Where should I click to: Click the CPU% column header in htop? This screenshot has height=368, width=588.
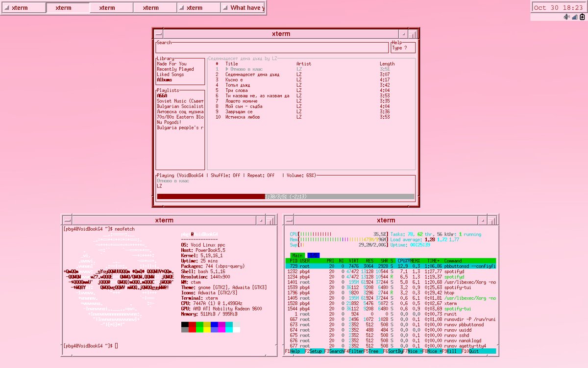(403, 261)
